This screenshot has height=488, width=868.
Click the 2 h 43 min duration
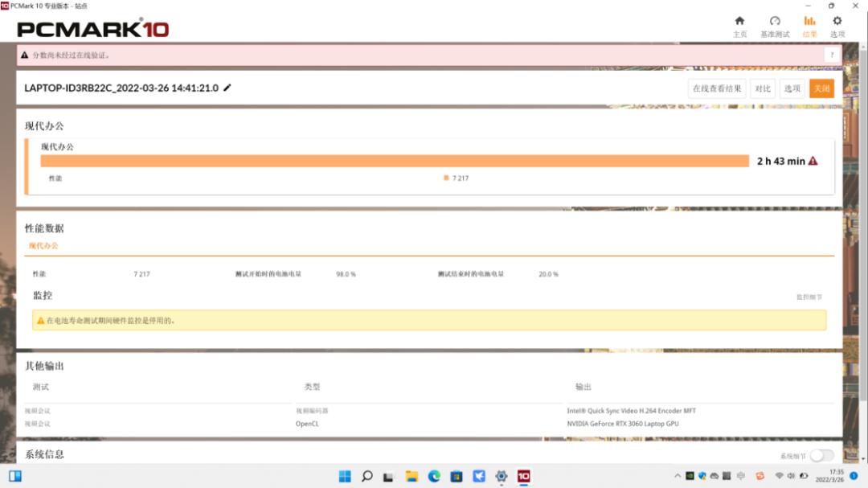pyautogui.click(x=781, y=161)
